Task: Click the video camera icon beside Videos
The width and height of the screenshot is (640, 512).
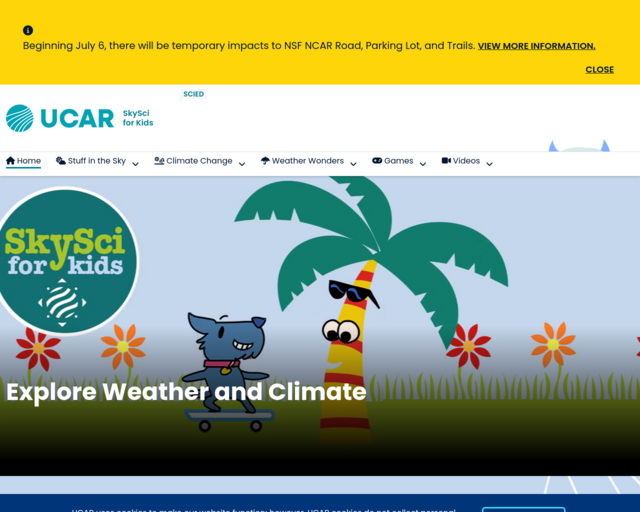Action: click(x=446, y=161)
